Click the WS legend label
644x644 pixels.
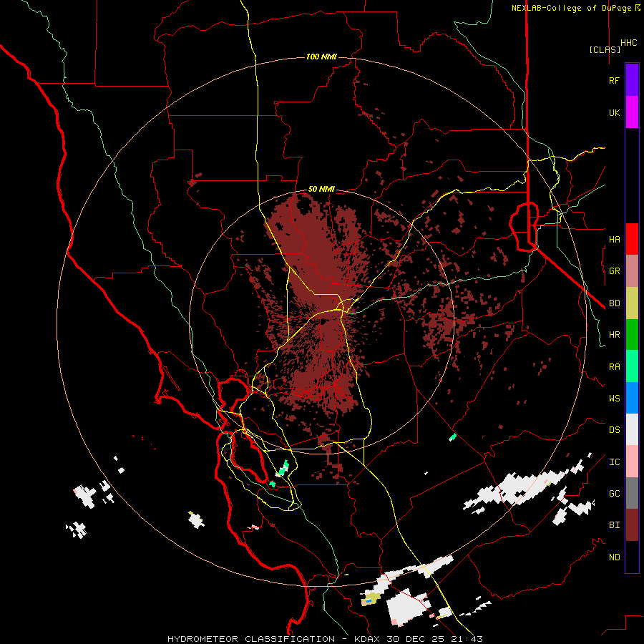pos(614,399)
